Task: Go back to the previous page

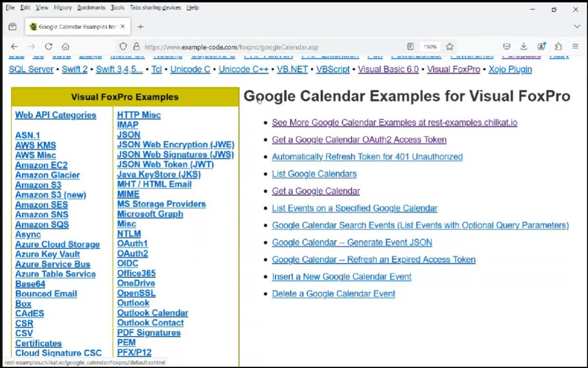Action: [14, 47]
